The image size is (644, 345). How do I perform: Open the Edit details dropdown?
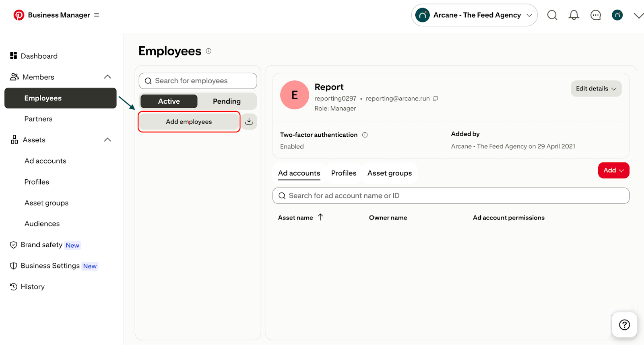(x=596, y=88)
